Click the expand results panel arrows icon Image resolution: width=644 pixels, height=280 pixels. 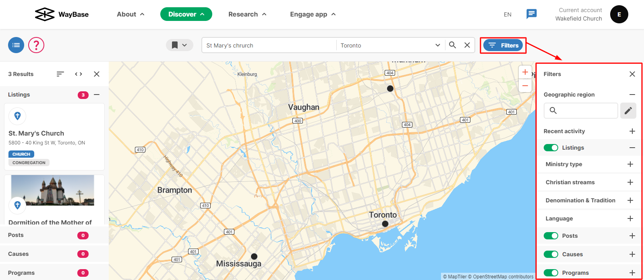(x=79, y=74)
